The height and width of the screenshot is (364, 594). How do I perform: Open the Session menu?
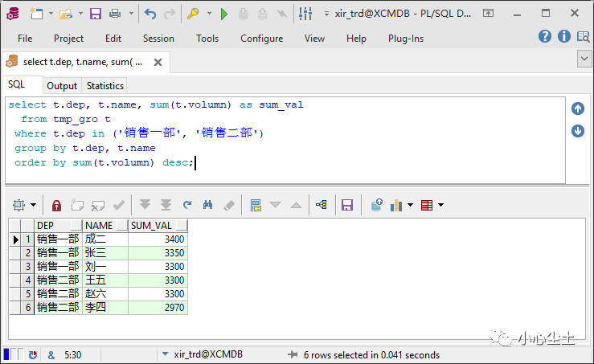tap(158, 39)
